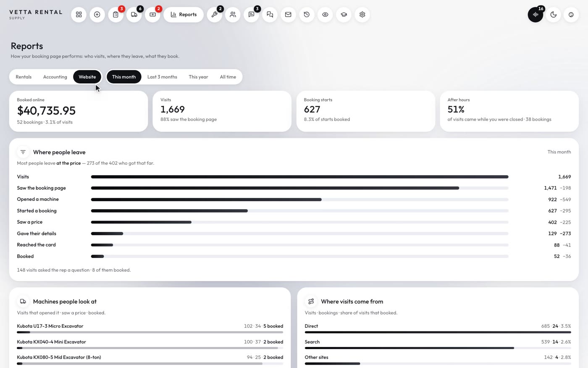This screenshot has height=368, width=588.
Task: Toggle dark mode with the moon icon
Action: [553, 15]
